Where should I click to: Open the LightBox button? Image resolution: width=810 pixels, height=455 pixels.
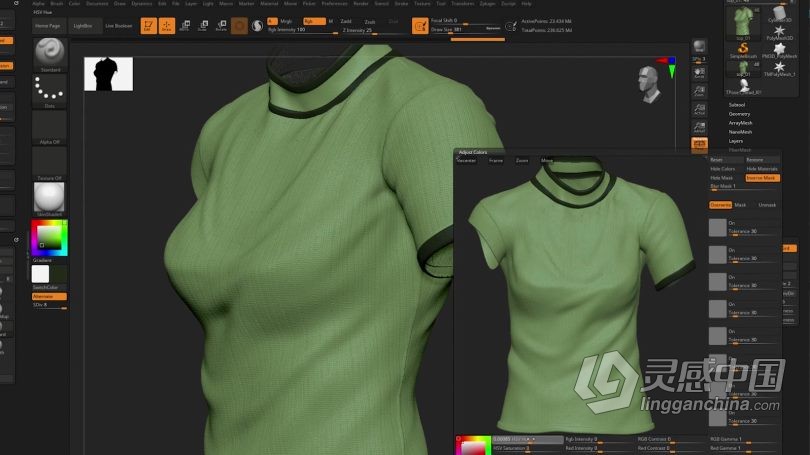[83, 26]
